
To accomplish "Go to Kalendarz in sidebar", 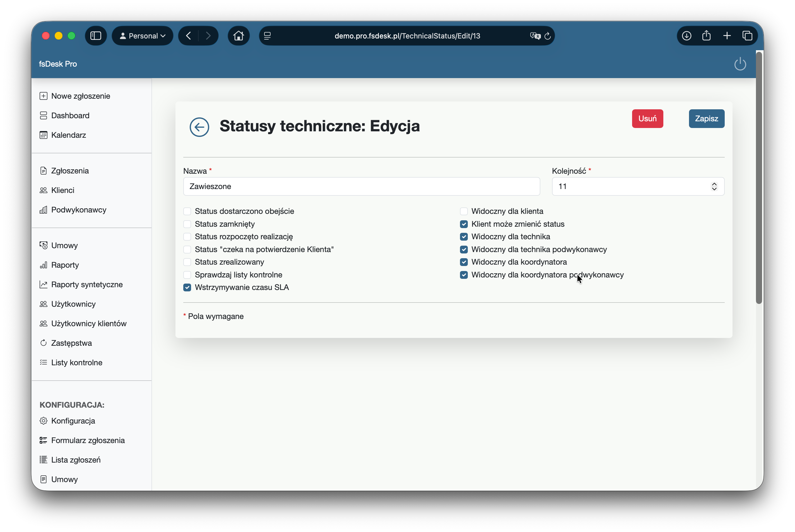I will 68,135.
